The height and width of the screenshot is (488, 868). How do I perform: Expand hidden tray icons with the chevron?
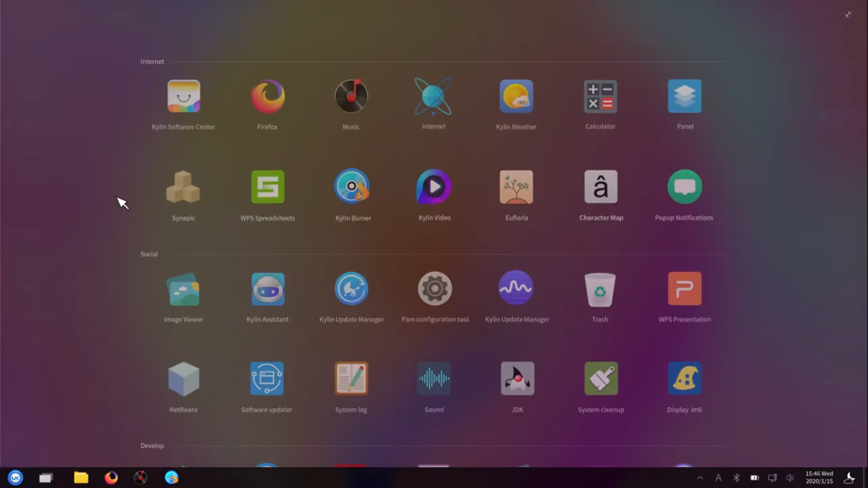700,477
